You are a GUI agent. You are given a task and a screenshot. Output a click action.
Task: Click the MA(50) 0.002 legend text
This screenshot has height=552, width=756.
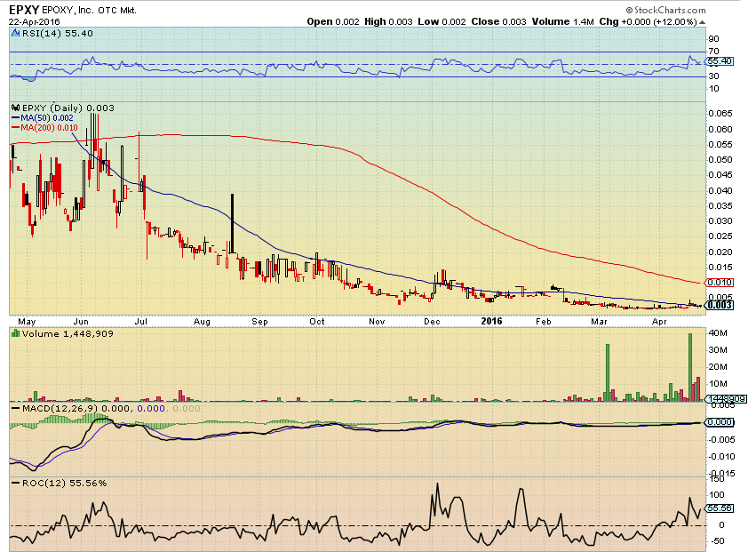[x=47, y=118]
